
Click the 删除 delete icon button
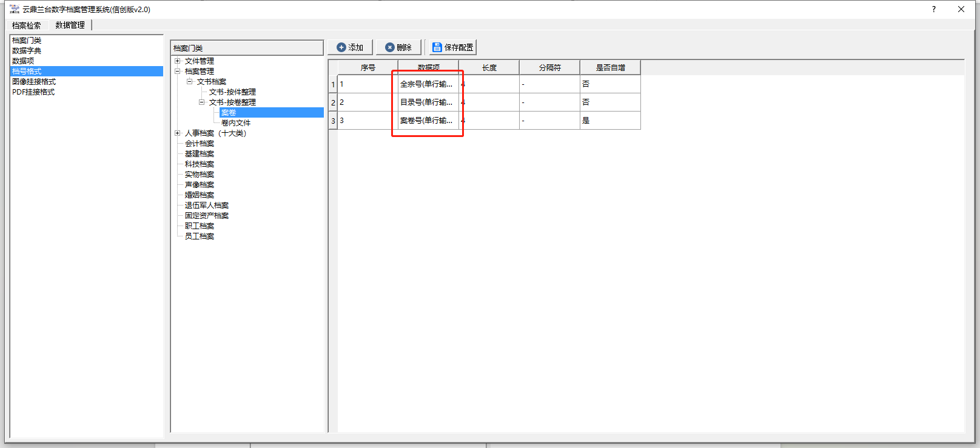click(390, 47)
